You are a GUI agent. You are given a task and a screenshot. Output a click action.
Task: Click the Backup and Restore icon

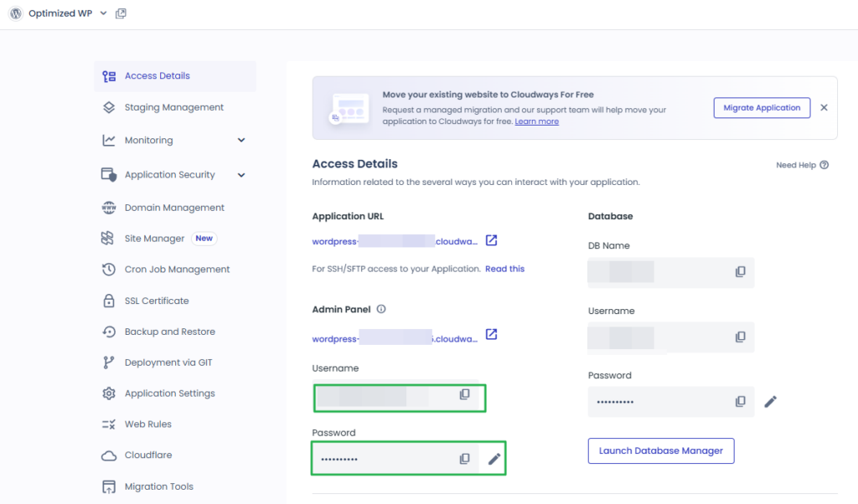click(x=109, y=332)
